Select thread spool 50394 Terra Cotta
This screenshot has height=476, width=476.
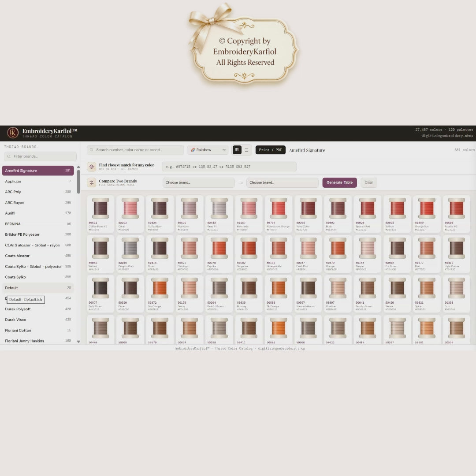[x=308, y=214]
